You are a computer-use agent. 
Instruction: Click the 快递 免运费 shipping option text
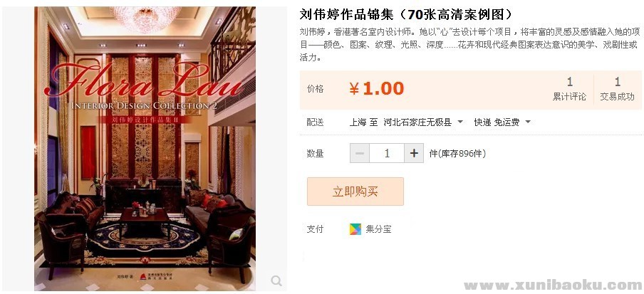(x=497, y=122)
